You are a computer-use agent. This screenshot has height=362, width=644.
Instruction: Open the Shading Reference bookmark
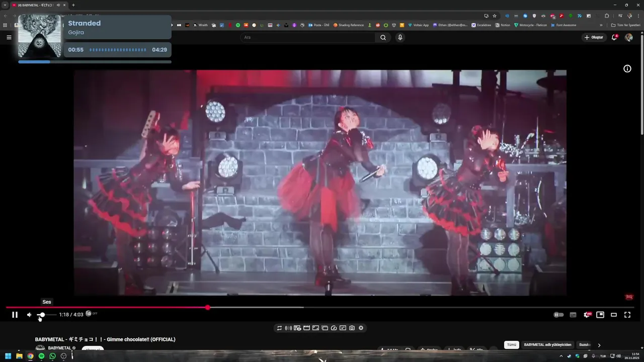click(348, 25)
